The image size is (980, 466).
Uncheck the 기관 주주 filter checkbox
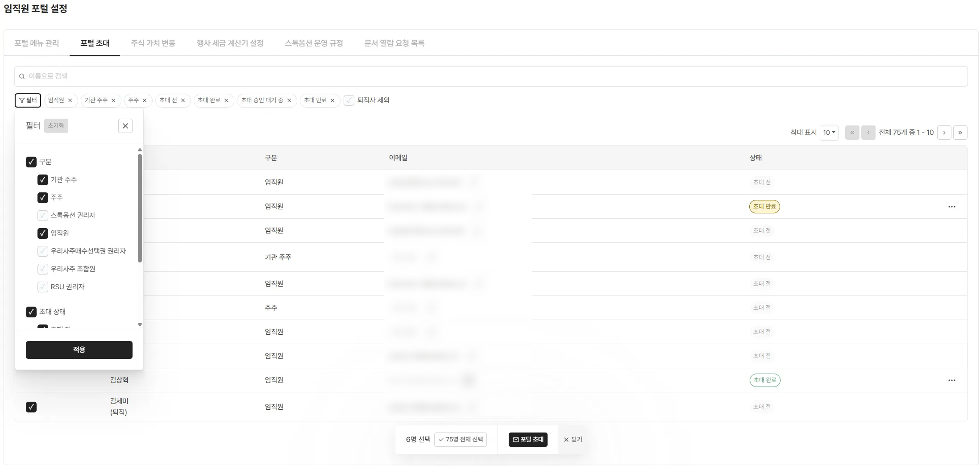[x=42, y=179]
